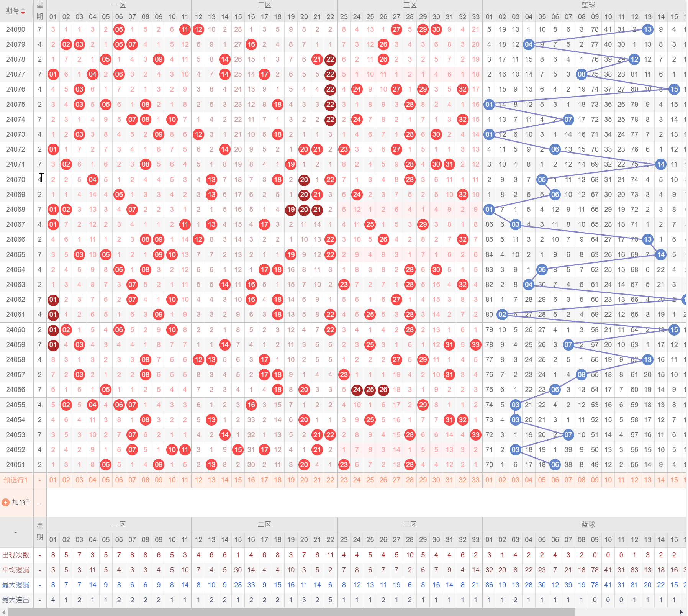Screen dimensions: 688x616
Task: Click issue number 24056
Action: coord(16,390)
